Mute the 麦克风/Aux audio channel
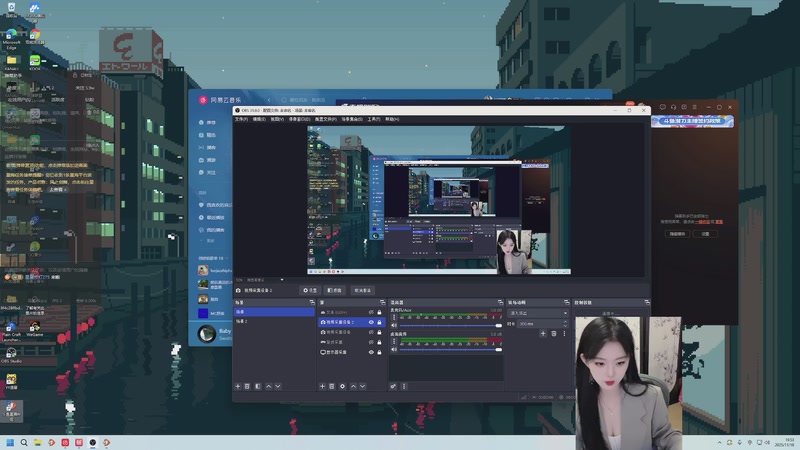The width and height of the screenshot is (800, 450). click(x=393, y=326)
